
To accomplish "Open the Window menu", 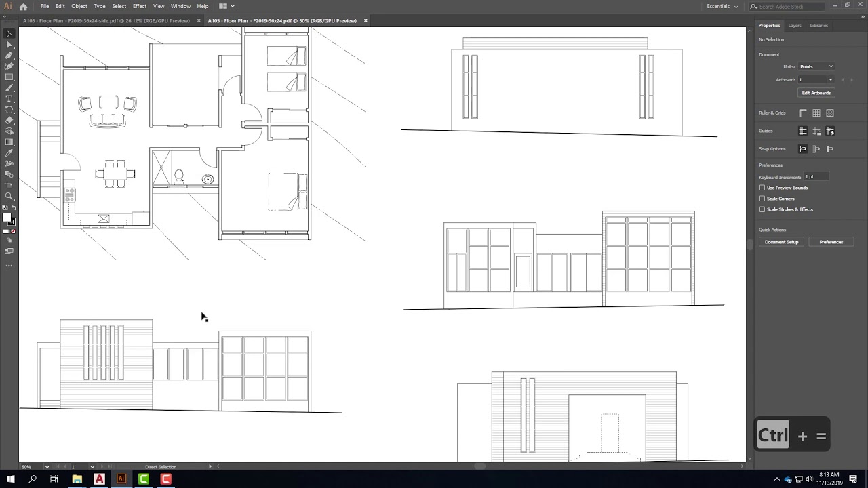I will pyautogui.click(x=180, y=6).
